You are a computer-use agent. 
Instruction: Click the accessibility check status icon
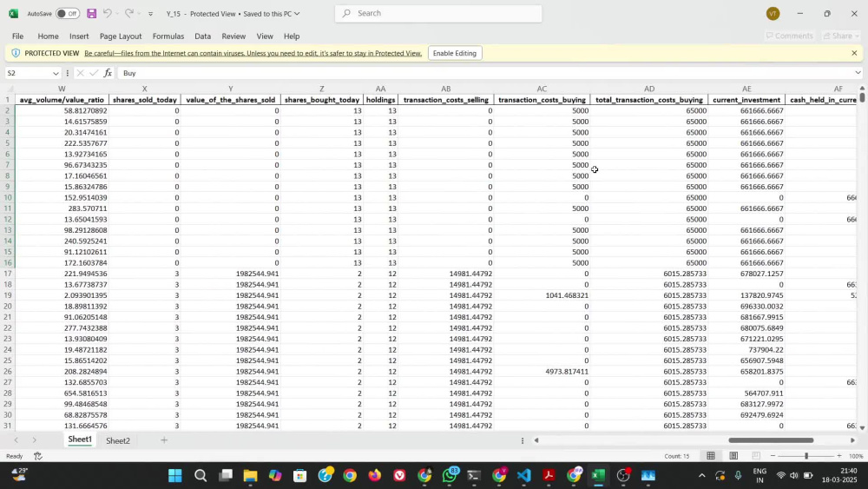(37, 456)
